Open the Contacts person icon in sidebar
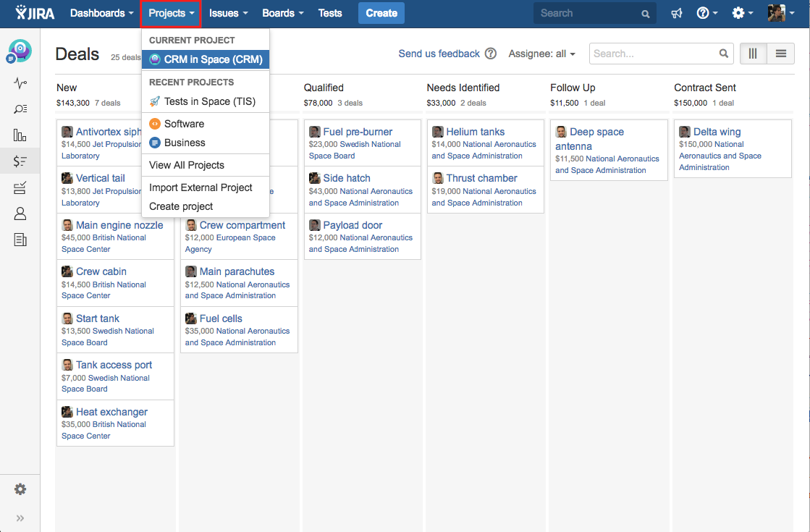Viewport: 810px width, 532px height. coord(20,214)
